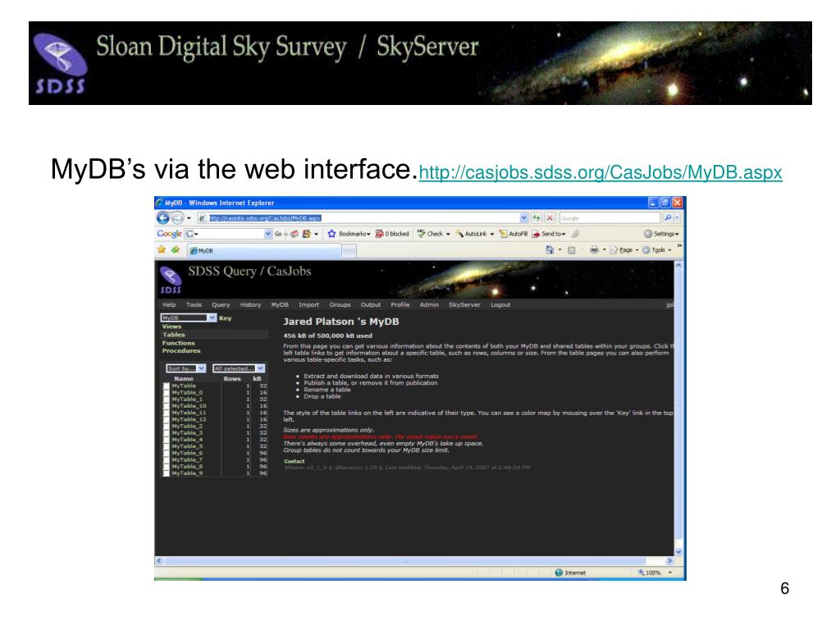This screenshot has height=630, width=840.
Task: Click the new blank tab button
Action: [349, 250]
